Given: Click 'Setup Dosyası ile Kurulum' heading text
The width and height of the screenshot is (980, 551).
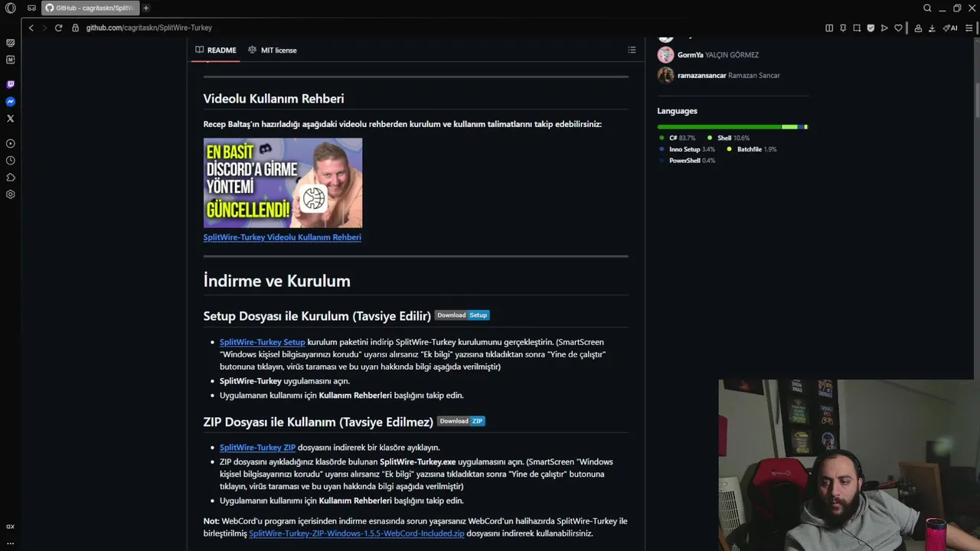Looking at the screenshot, I should (x=317, y=316).
